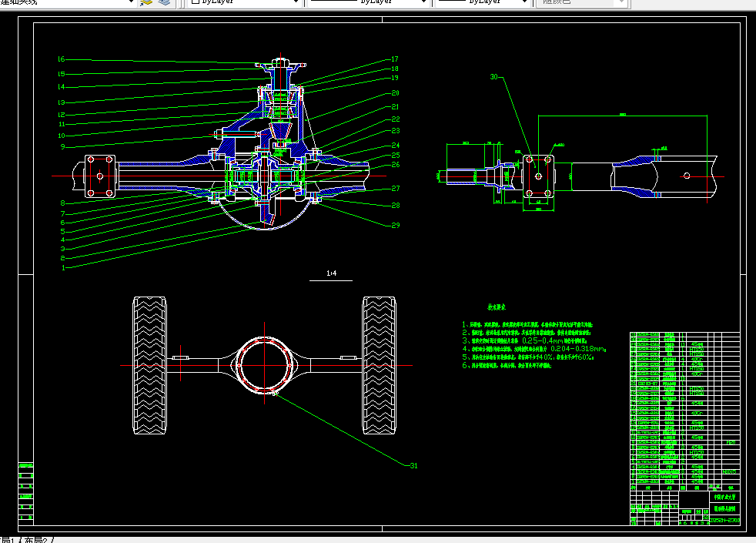Select callout number 3
The height and width of the screenshot is (543, 756).
(x=62, y=249)
